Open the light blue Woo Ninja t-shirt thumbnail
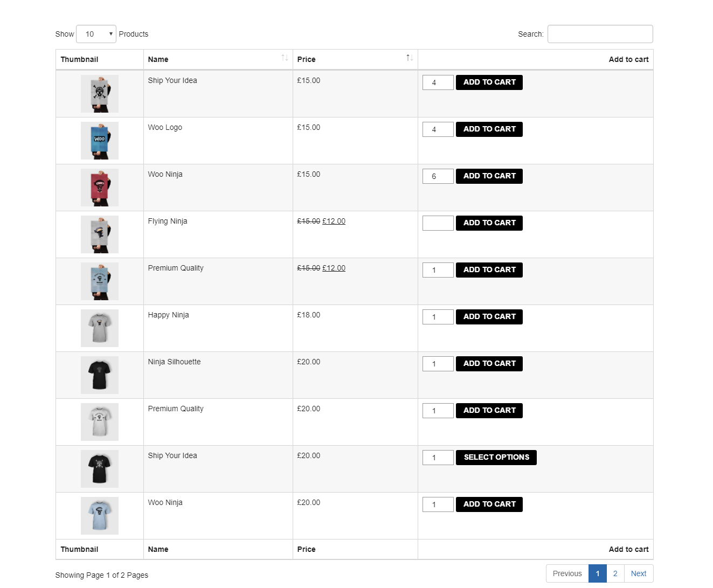This screenshot has width=713, height=588. (100, 516)
